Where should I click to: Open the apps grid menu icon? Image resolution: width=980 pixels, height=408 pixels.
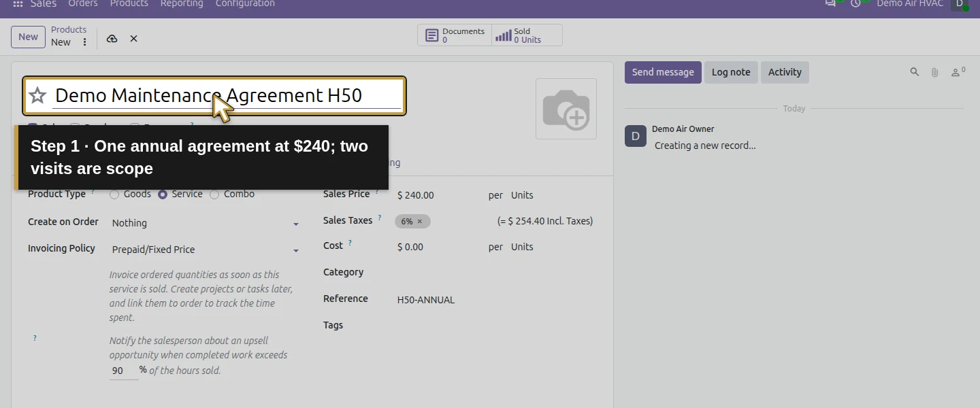pyautogui.click(x=18, y=4)
